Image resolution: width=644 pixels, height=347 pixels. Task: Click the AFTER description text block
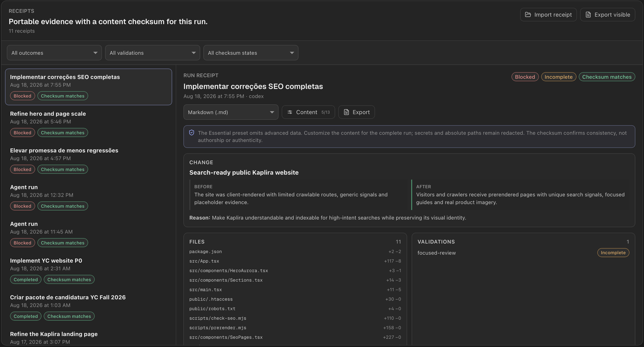[x=520, y=198]
